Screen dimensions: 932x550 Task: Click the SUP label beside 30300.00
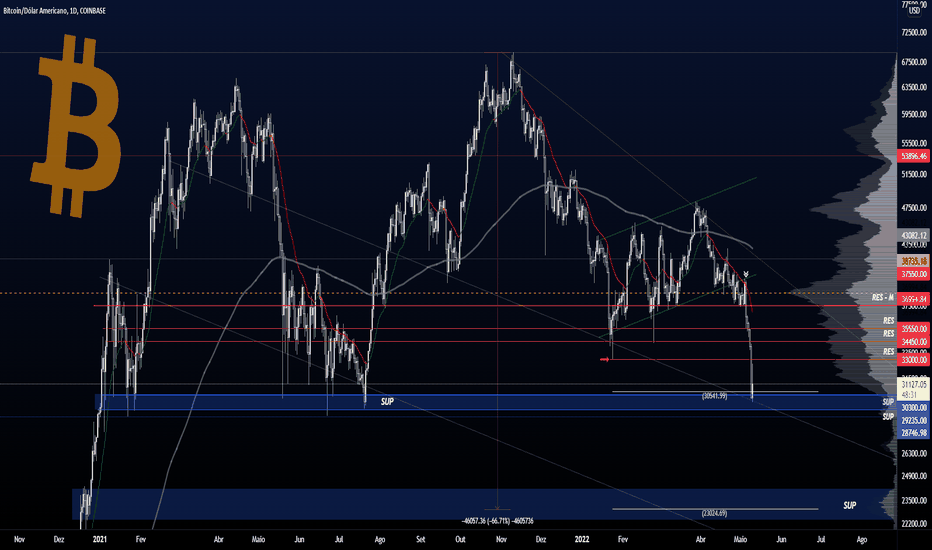pos(888,402)
